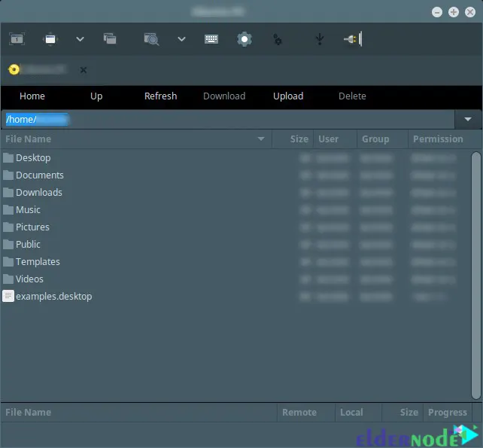Expand the scaling options dropdown arrow
Viewport: 483px width, 448px height.
[181, 39]
